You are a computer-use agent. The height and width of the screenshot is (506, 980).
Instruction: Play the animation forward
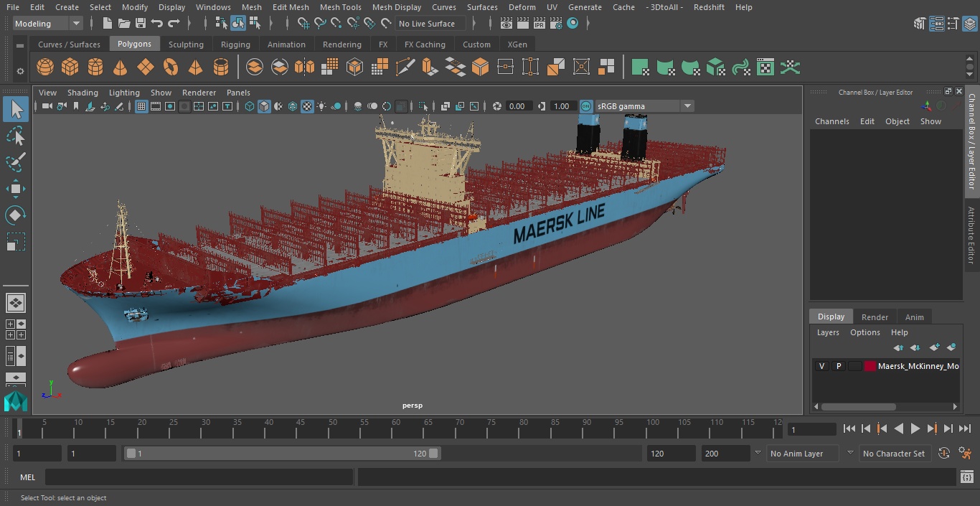(x=915, y=428)
